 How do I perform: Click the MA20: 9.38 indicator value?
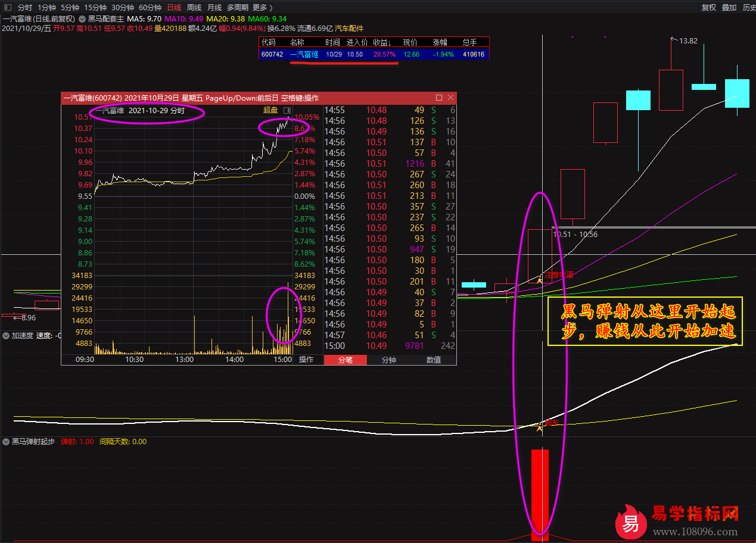point(226,18)
